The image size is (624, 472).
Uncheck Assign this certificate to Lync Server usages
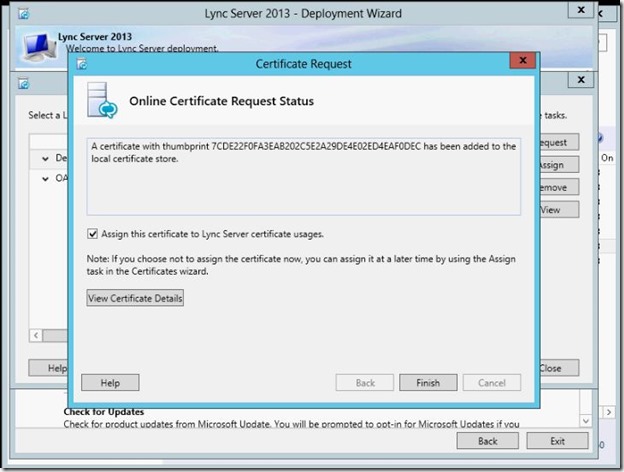coord(92,234)
